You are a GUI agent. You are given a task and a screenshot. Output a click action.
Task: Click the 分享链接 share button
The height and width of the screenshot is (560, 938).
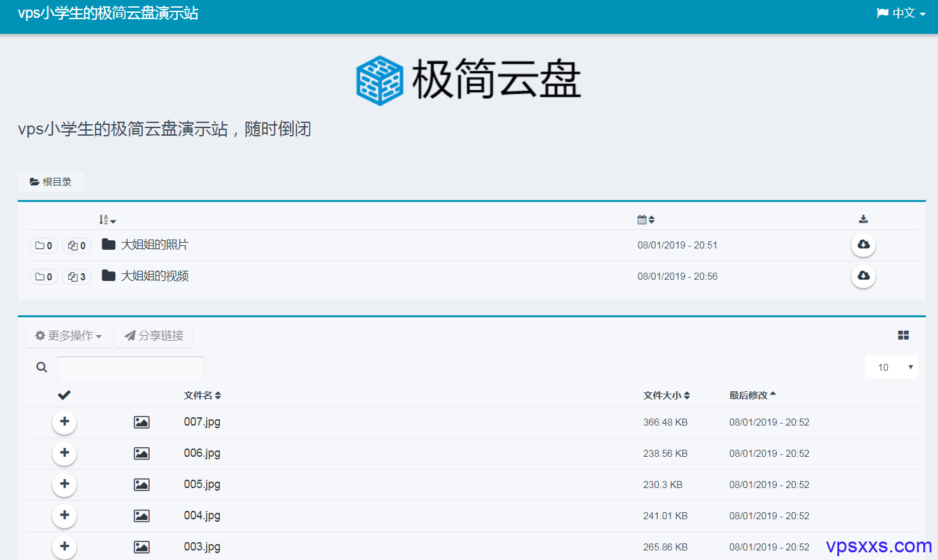[154, 336]
